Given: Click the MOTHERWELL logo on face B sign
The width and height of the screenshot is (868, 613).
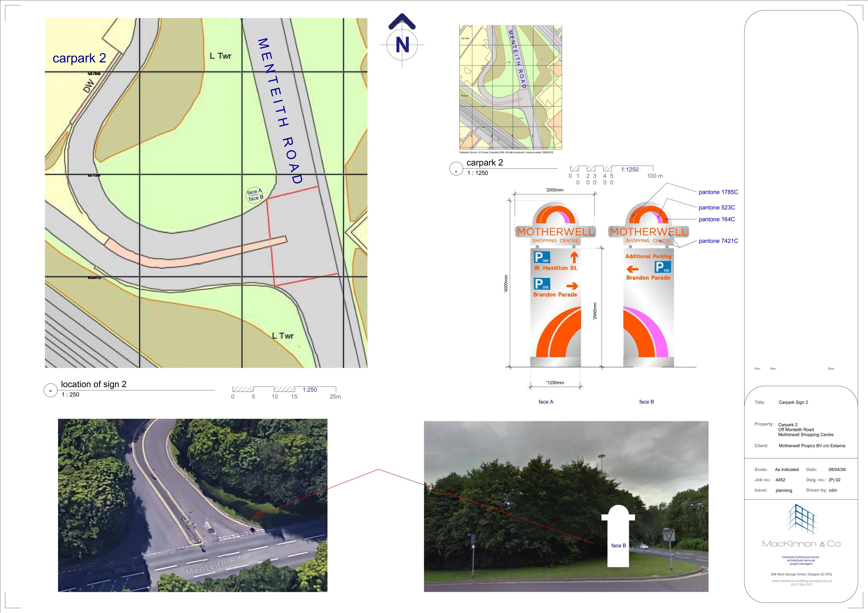Looking at the screenshot, I should (x=648, y=232).
